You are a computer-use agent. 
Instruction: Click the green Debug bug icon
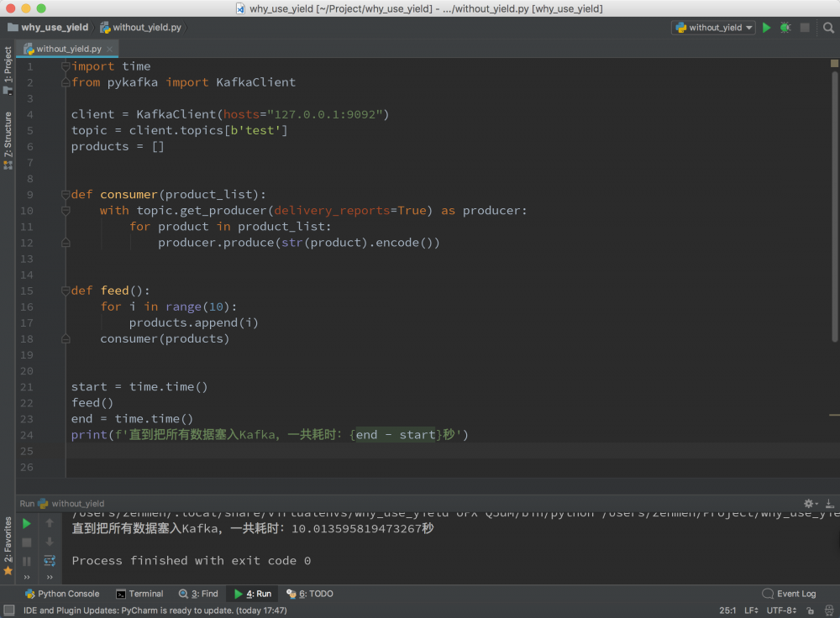pos(785,28)
